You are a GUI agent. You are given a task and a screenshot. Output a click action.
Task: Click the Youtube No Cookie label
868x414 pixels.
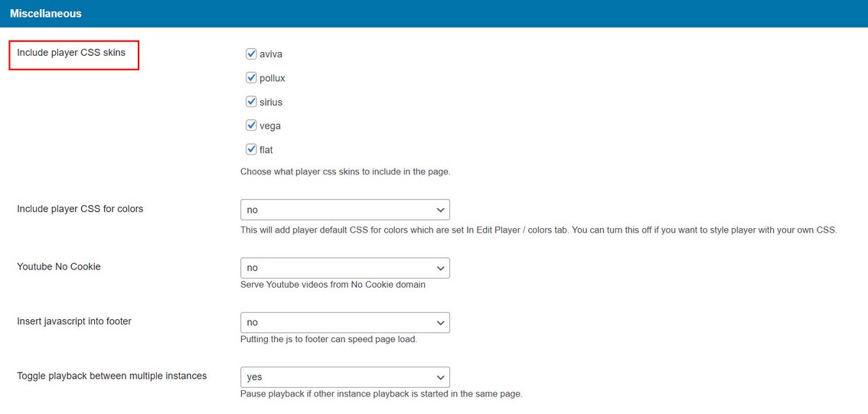[x=59, y=266]
